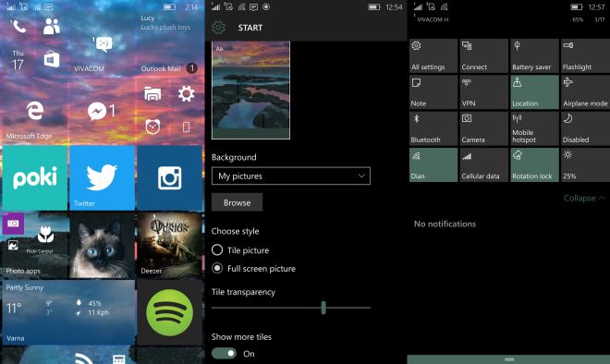
Task: Open the Twitter tile
Action: coord(102,177)
